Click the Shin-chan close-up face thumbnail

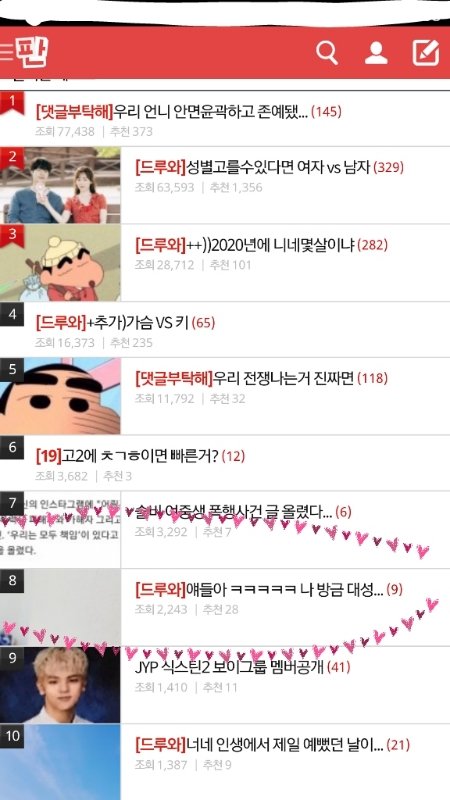tap(60, 396)
